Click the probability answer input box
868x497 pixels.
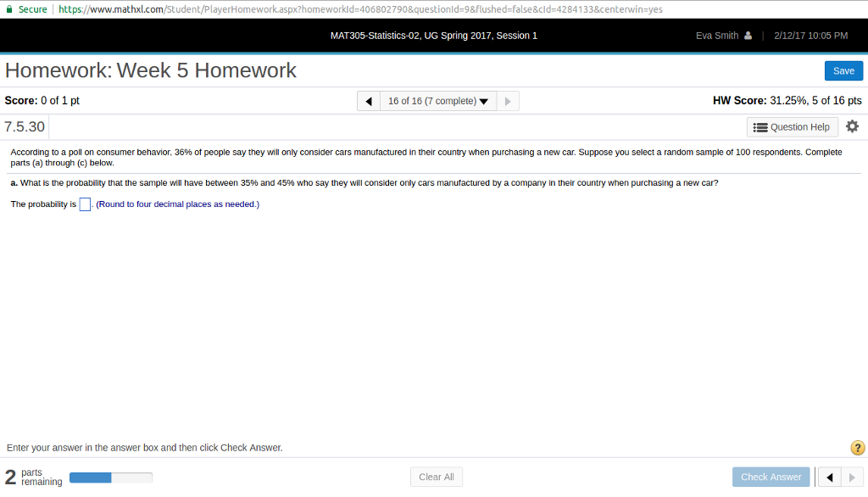[x=84, y=204]
